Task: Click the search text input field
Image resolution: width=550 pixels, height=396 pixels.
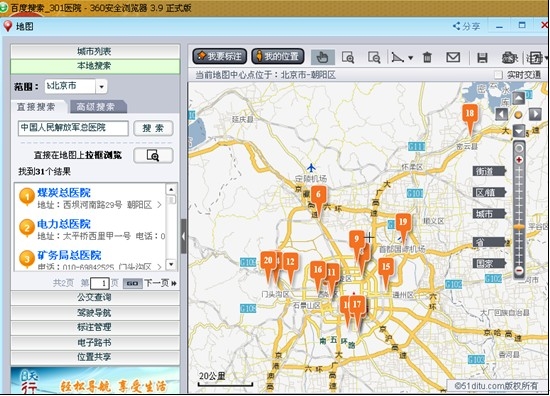Action: 73,128
